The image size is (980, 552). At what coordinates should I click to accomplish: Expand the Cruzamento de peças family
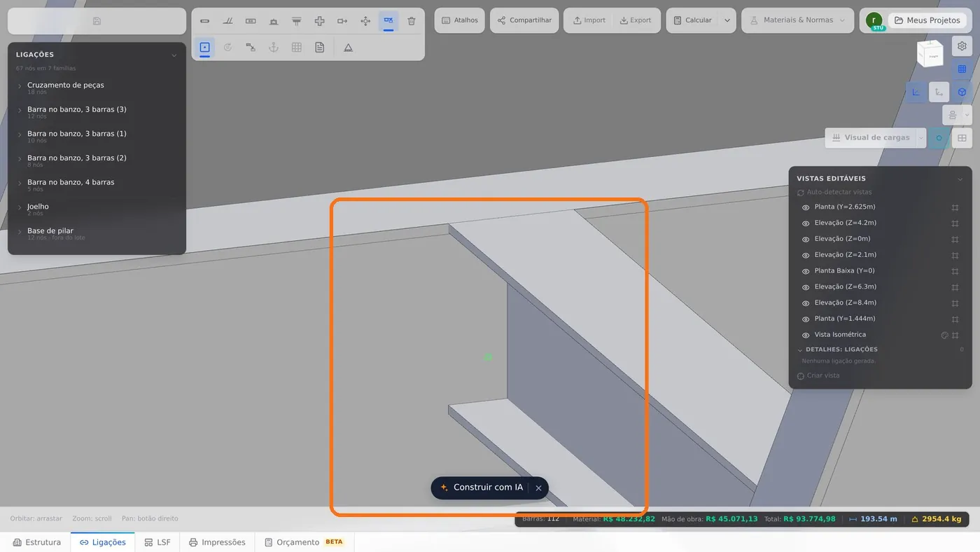pos(20,87)
